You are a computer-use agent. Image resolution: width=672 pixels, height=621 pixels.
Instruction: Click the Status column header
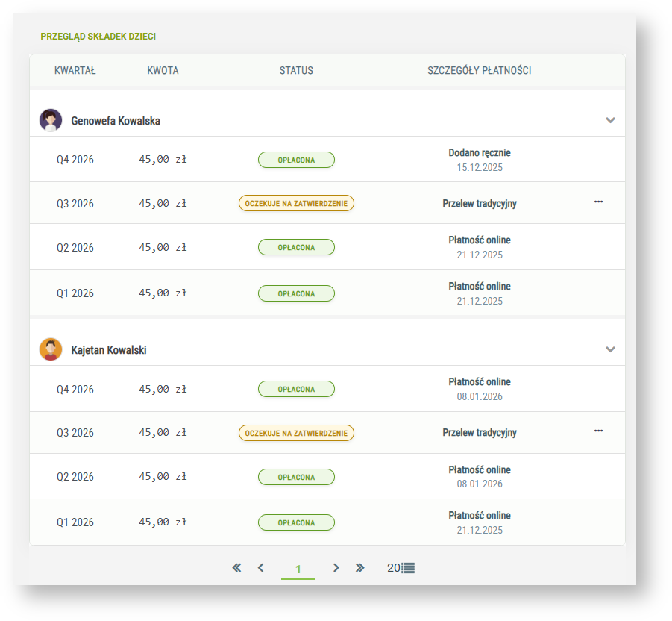pos(296,71)
